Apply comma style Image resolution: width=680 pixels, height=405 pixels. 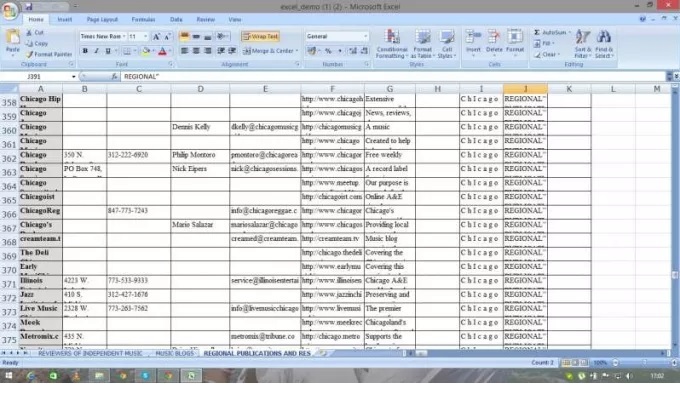[x=340, y=51]
